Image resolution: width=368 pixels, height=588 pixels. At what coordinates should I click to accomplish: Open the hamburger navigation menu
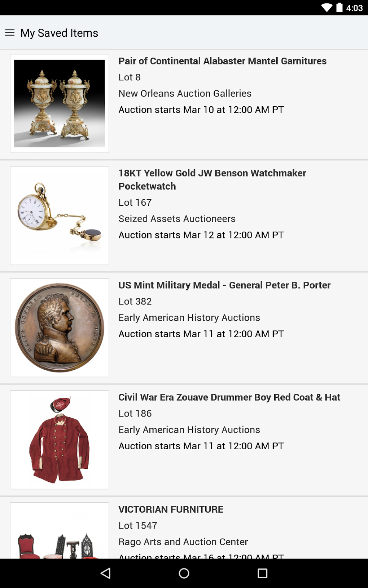point(10,33)
